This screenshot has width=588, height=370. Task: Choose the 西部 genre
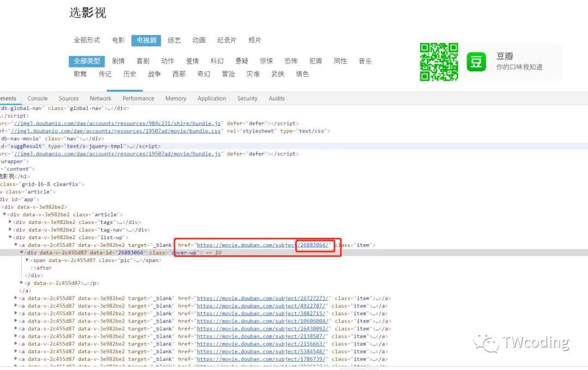(179, 74)
